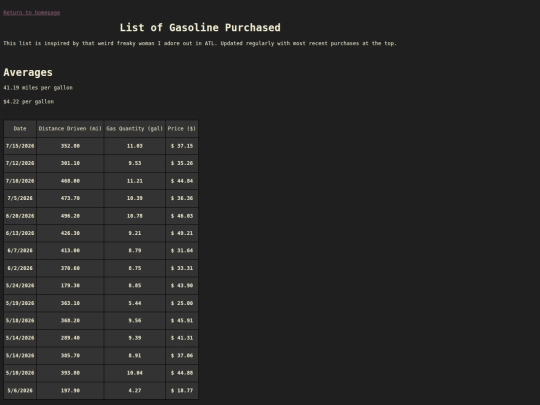
Task: Select the date cell '7/12/2026'
Action: pos(20,163)
